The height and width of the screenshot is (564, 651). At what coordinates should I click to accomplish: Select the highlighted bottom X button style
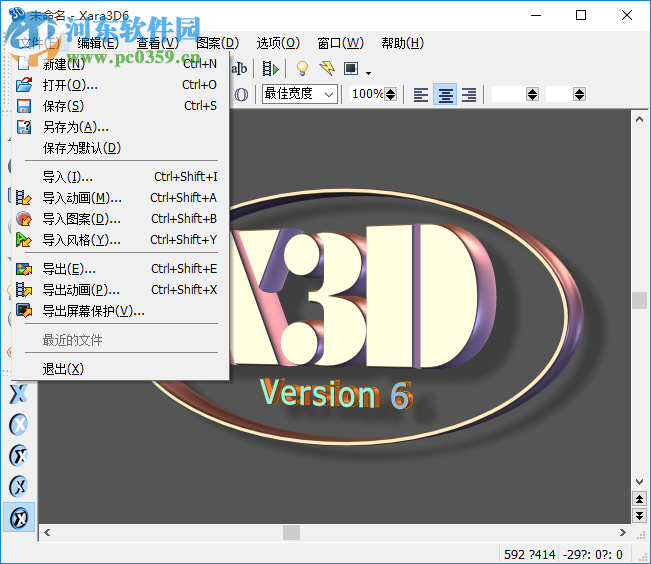pos(19,517)
